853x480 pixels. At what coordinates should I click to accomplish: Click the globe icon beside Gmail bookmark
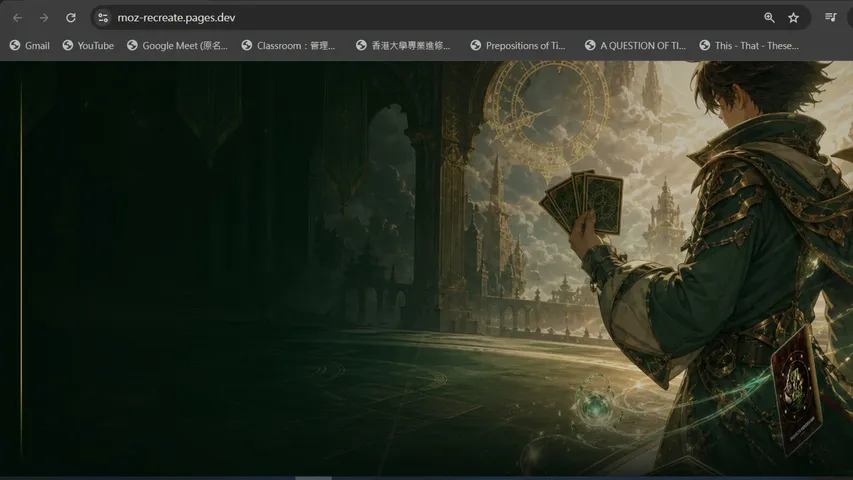[15, 46]
